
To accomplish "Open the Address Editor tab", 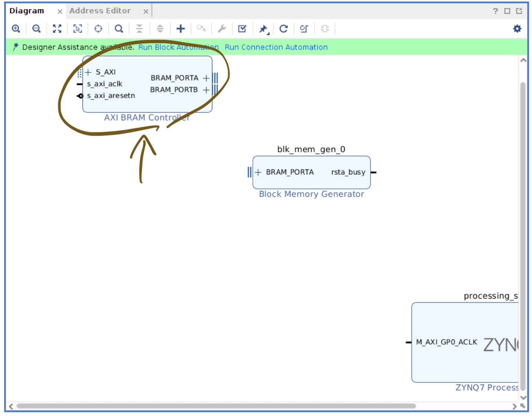I will (100, 11).
